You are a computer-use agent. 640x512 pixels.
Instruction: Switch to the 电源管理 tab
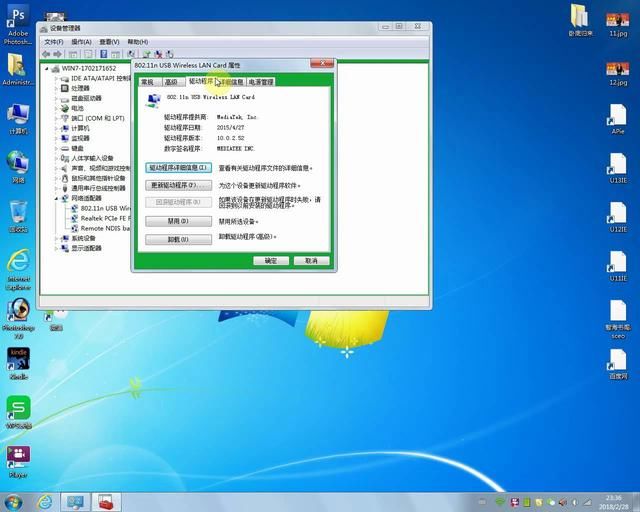[260, 82]
